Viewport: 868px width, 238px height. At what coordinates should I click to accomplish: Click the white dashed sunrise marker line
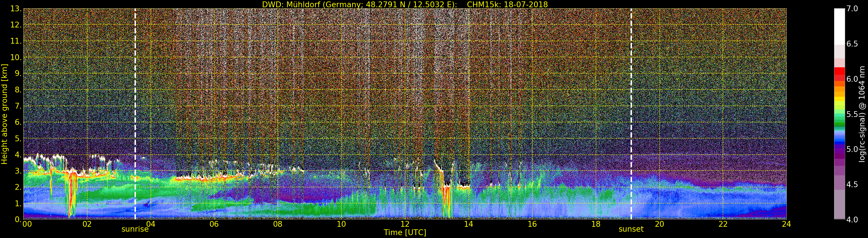135,114
